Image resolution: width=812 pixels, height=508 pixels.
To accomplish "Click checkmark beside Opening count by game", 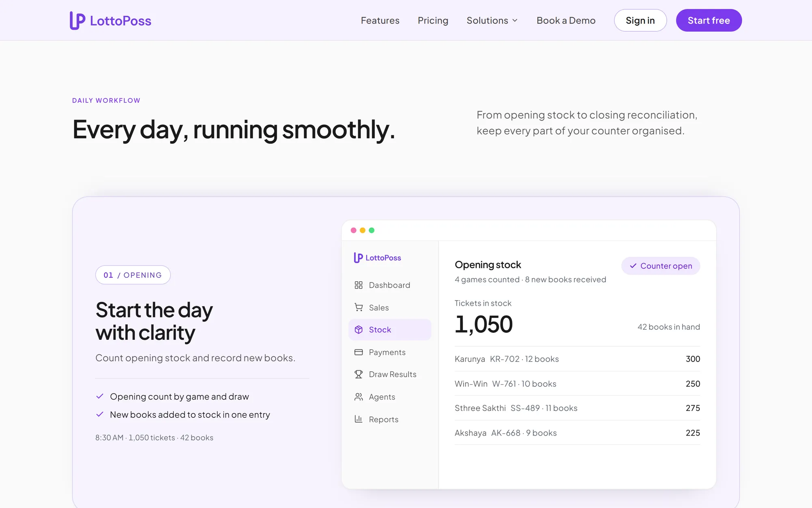I will click(x=100, y=396).
